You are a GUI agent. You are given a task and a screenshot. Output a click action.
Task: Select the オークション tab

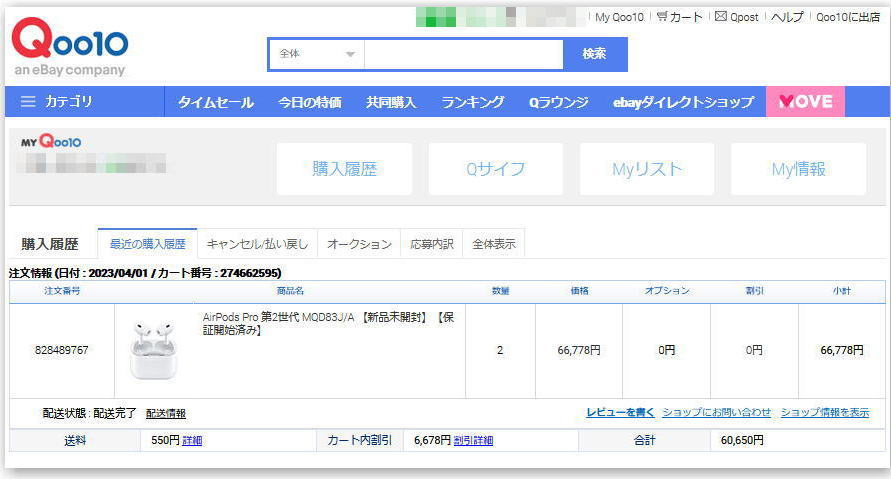359,244
